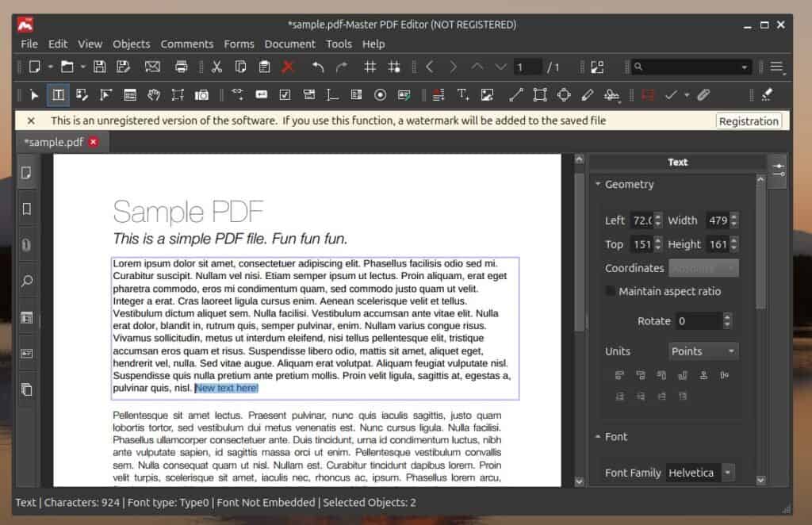Select the Edit Text tool
Image resolution: width=812 pixels, height=525 pixels.
(58, 95)
